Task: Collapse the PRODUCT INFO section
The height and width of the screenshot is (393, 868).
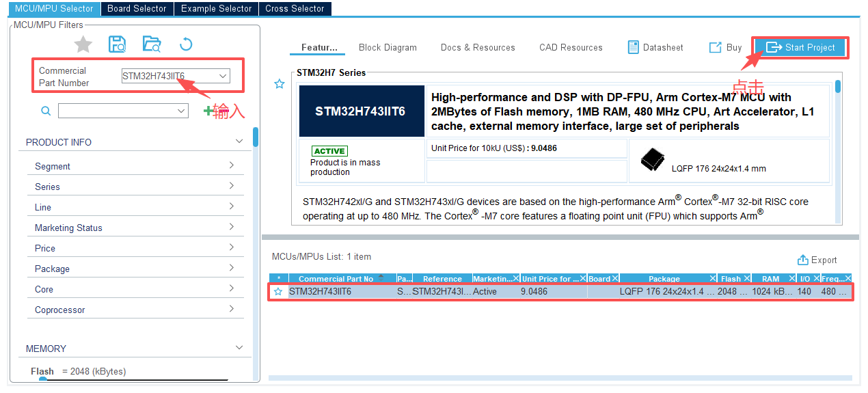Action: click(x=239, y=141)
